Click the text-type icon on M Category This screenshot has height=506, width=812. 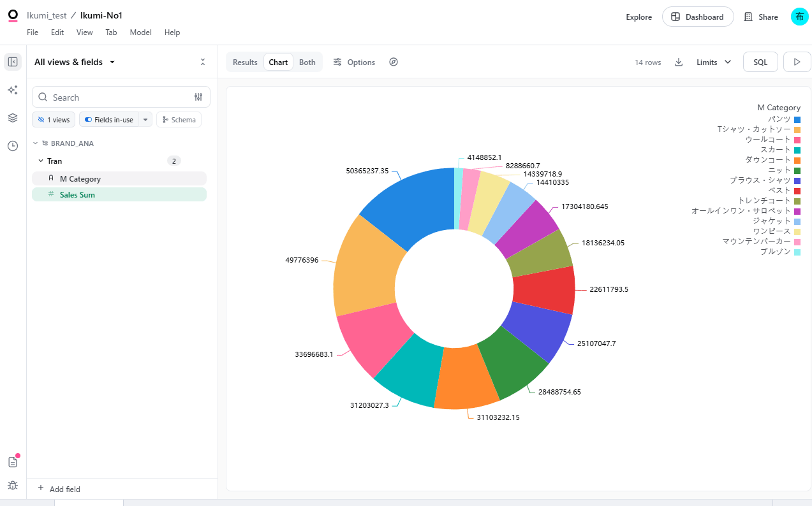coord(51,178)
